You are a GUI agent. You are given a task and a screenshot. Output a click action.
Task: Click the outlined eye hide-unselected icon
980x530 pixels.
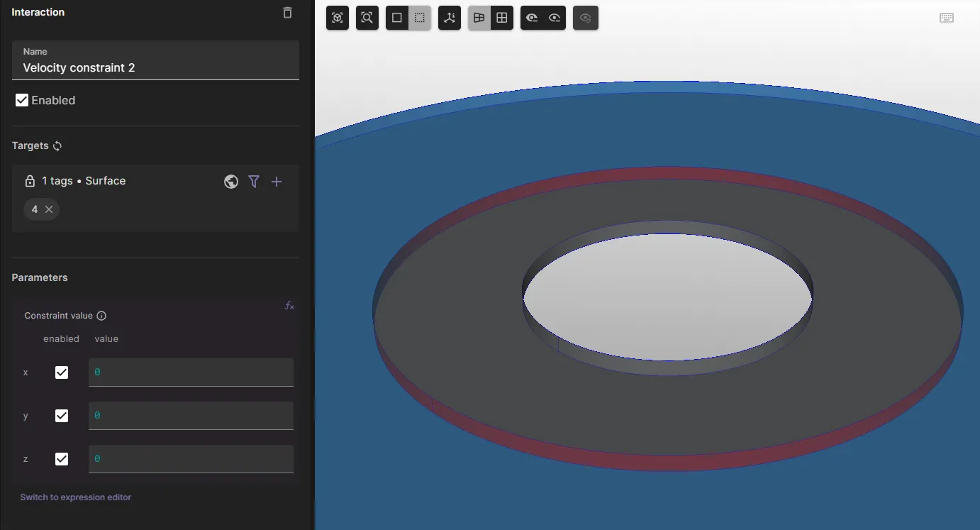pyautogui.click(x=555, y=18)
